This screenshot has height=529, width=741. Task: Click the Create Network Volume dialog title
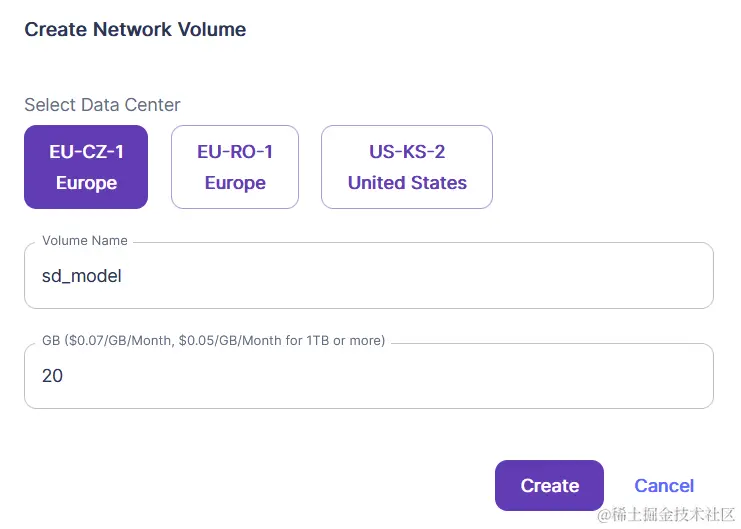point(135,29)
